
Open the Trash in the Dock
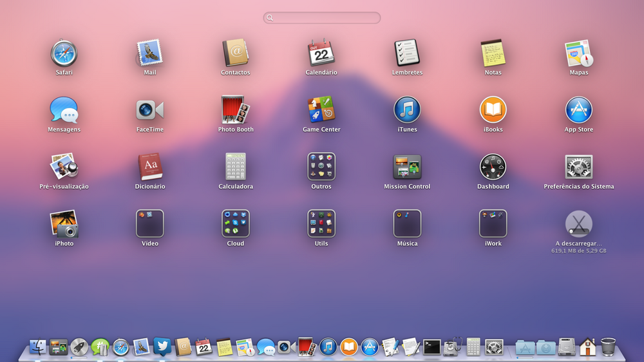pos(608,347)
